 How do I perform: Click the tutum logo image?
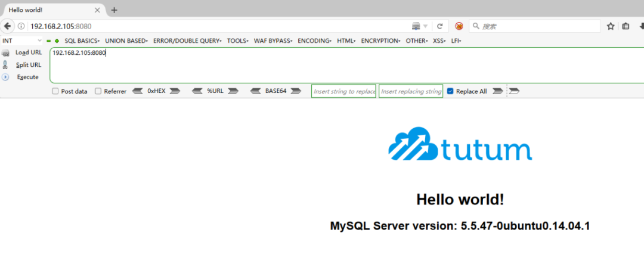(460, 143)
